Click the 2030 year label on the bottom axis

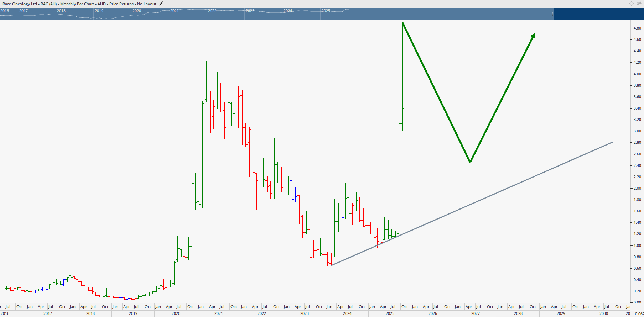[x=603, y=313]
